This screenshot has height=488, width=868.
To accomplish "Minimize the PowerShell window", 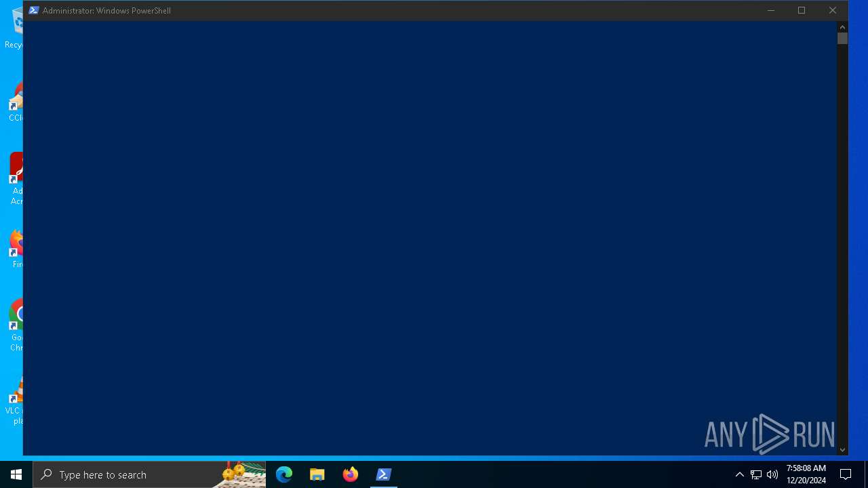I will pyautogui.click(x=770, y=10).
